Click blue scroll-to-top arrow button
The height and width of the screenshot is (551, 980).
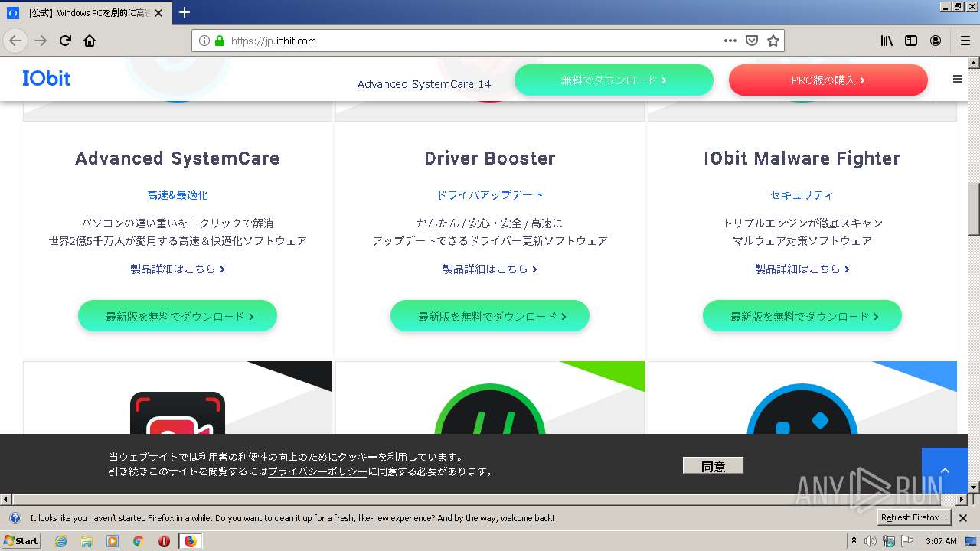(945, 471)
